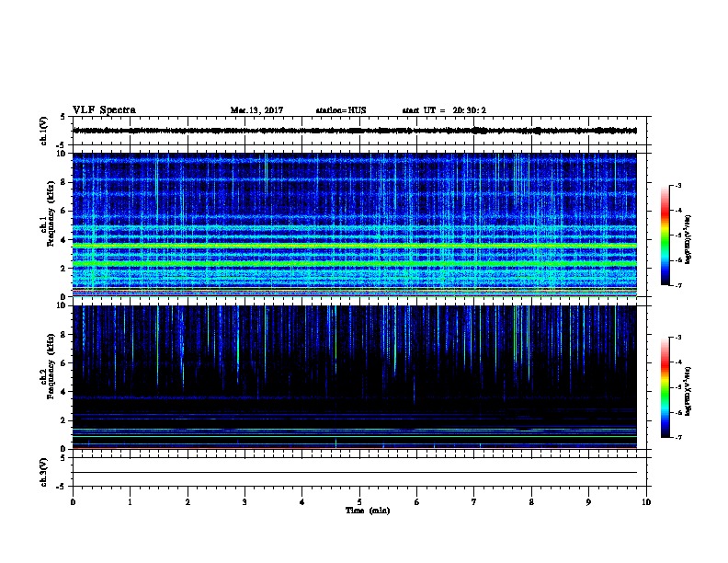Click the bright green 3.5 kHz band in ch.1
728x563 pixels.
coord(355,246)
